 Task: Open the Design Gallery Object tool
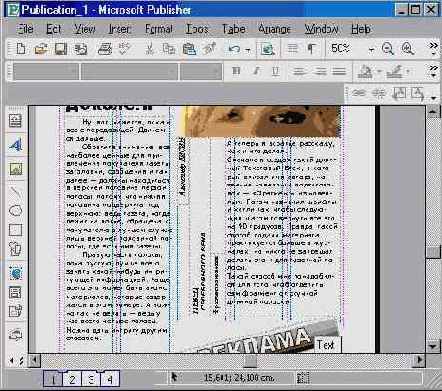[15, 334]
